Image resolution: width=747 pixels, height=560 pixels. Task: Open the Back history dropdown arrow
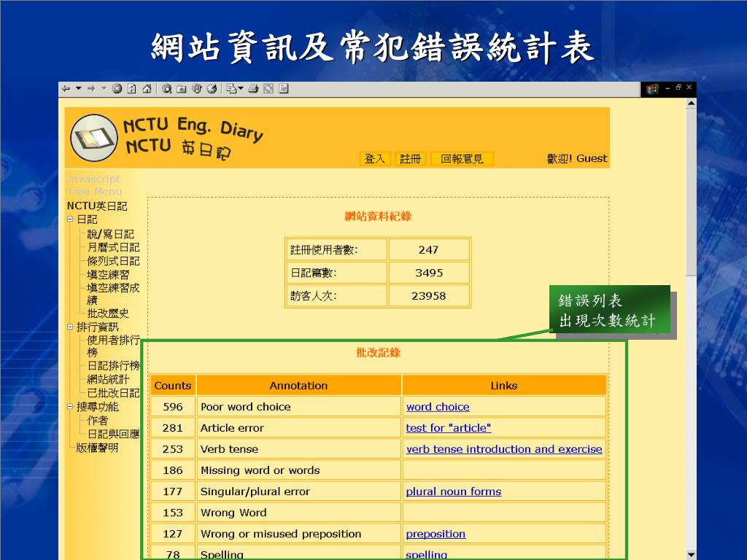coord(78,88)
